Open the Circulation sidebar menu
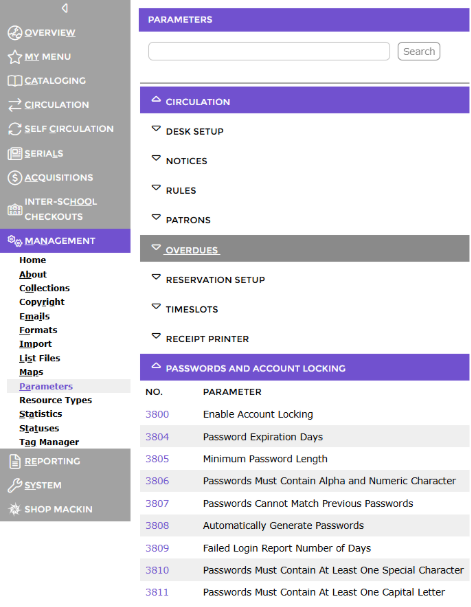The image size is (471, 607). (x=57, y=105)
